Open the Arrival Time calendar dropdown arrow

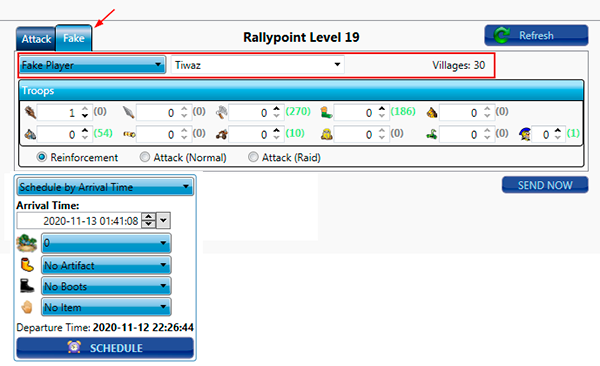(164, 221)
